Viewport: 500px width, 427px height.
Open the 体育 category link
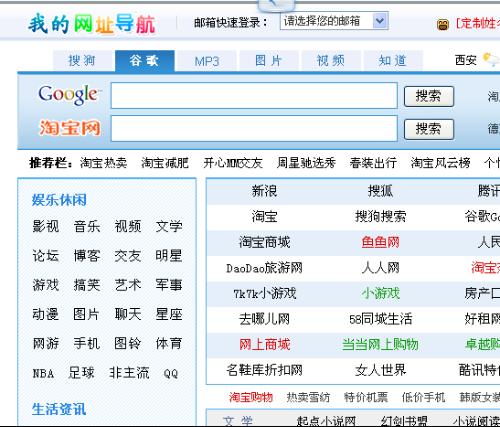(x=169, y=343)
